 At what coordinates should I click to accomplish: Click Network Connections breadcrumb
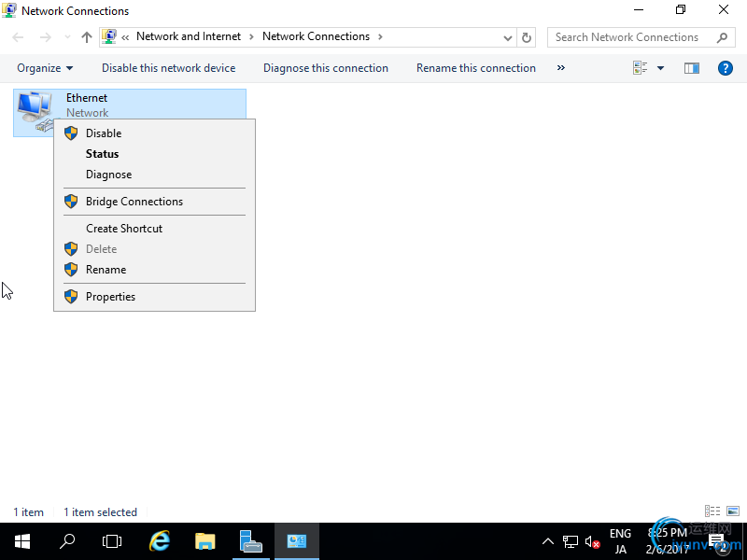click(x=316, y=36)
